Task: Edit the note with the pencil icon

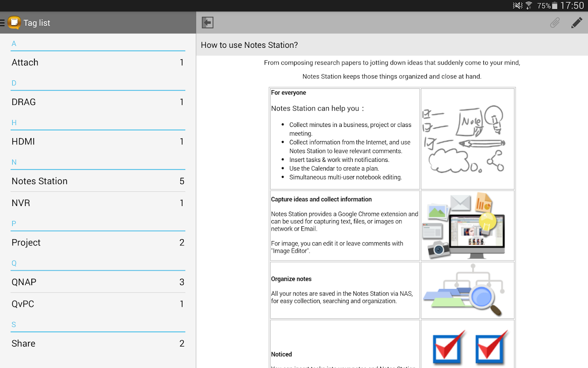Action: pyautogui.click(x=577, y=23)
